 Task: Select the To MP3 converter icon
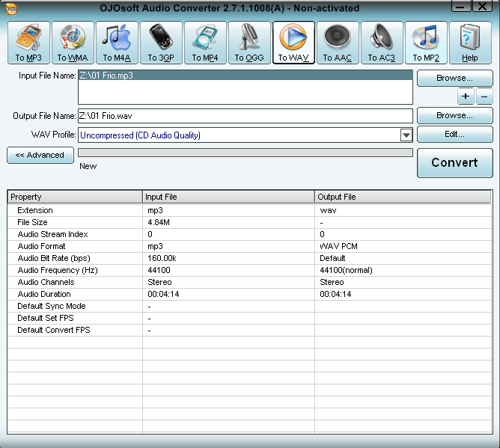[28, 43]
